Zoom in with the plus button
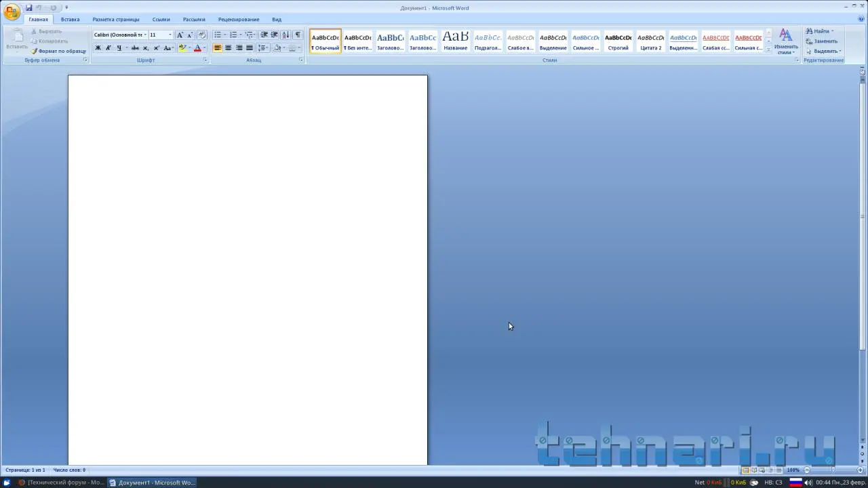Viewport: 868px width, 488px height. click(861, 470)
